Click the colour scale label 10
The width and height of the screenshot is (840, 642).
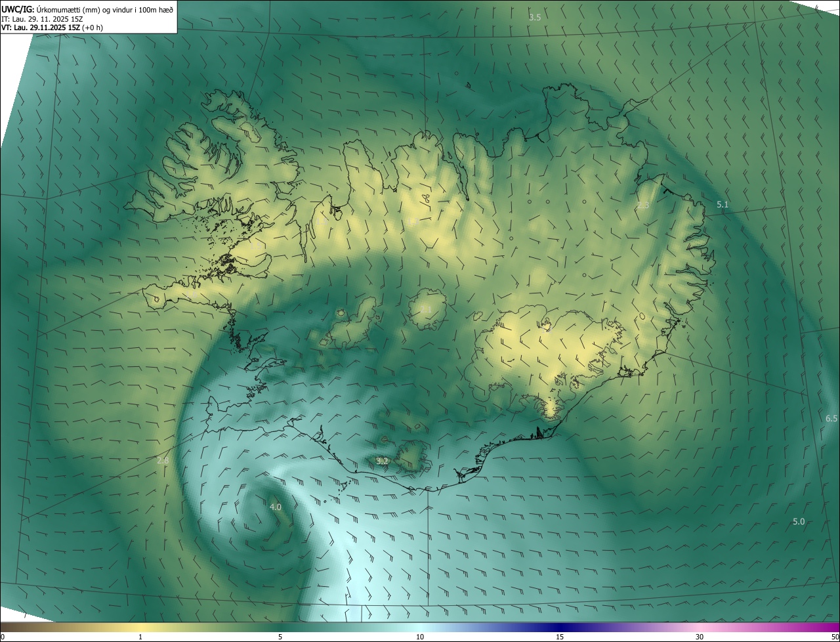[420, 637]
